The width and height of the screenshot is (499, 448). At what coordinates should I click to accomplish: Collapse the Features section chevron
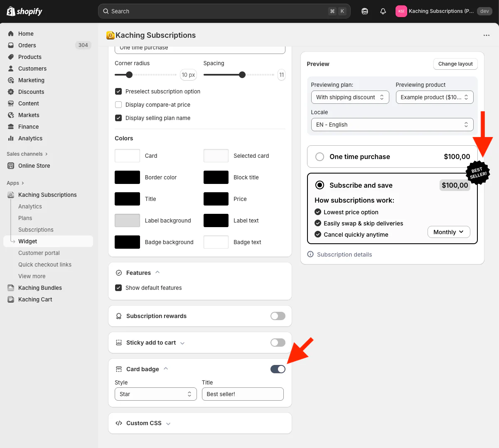point(157,272)
